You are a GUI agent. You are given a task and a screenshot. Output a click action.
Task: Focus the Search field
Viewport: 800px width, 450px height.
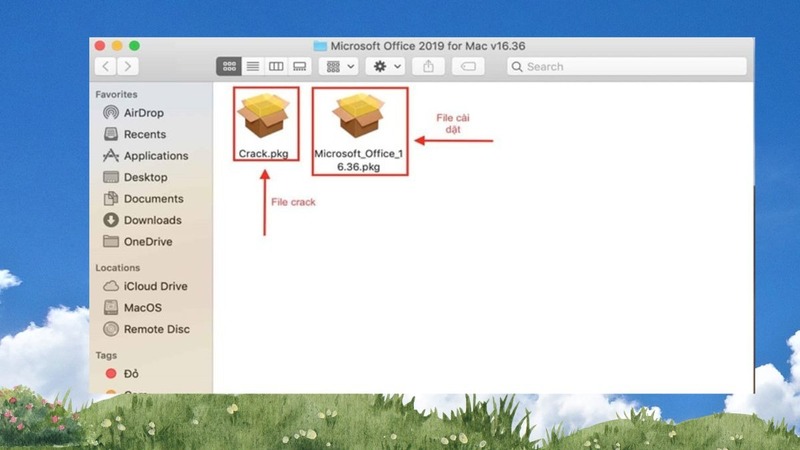click(x=627, y=66)
